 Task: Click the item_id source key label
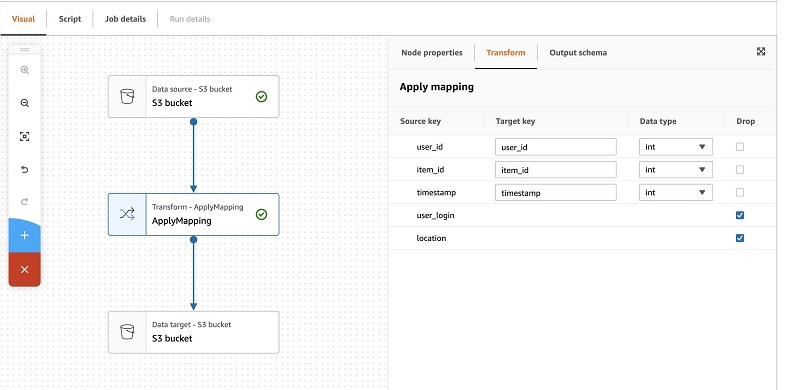point(430,169)
